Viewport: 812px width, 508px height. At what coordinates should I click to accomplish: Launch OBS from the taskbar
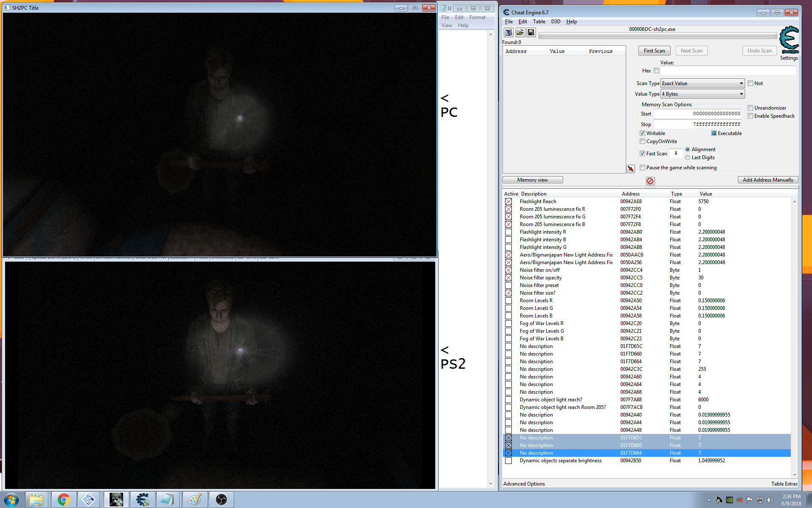tap(221, 500)
